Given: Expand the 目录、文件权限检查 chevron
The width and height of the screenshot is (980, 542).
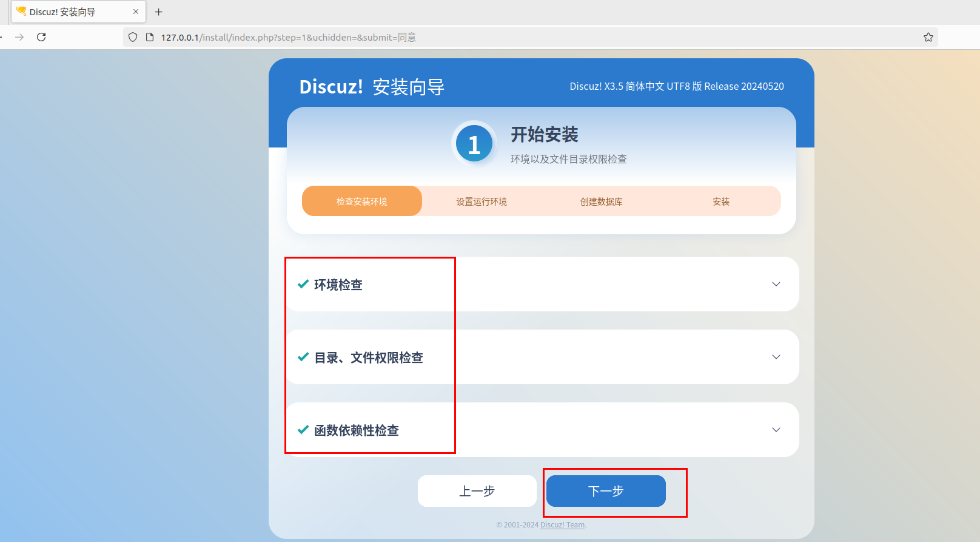Looking at the screenshot, I should click(x=776, y=357).
